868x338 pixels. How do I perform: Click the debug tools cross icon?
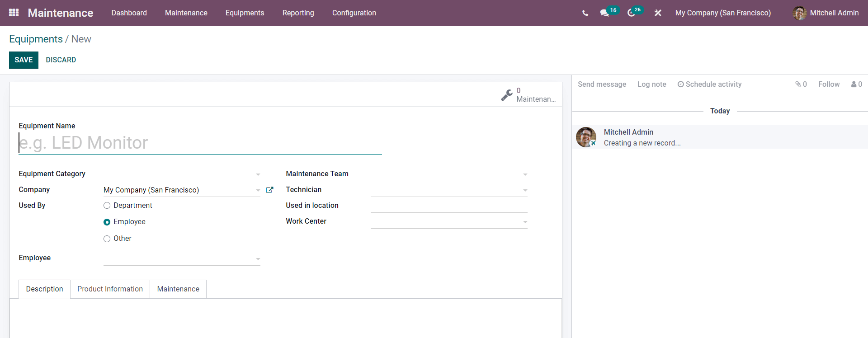pyautogui.click(x=658, y=13)
